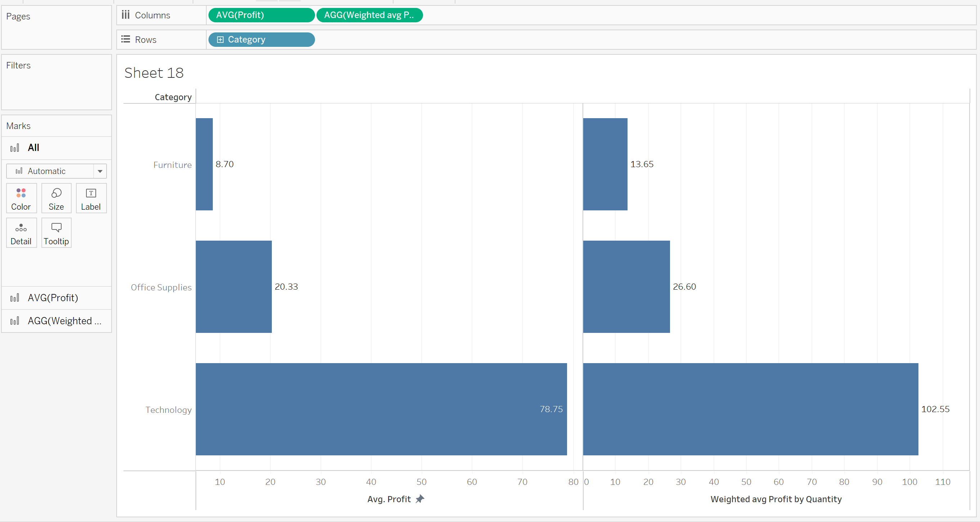The width and height of the screenshot is (980, 522).
Task: Select the All marks tab
Action: [33, 148]
